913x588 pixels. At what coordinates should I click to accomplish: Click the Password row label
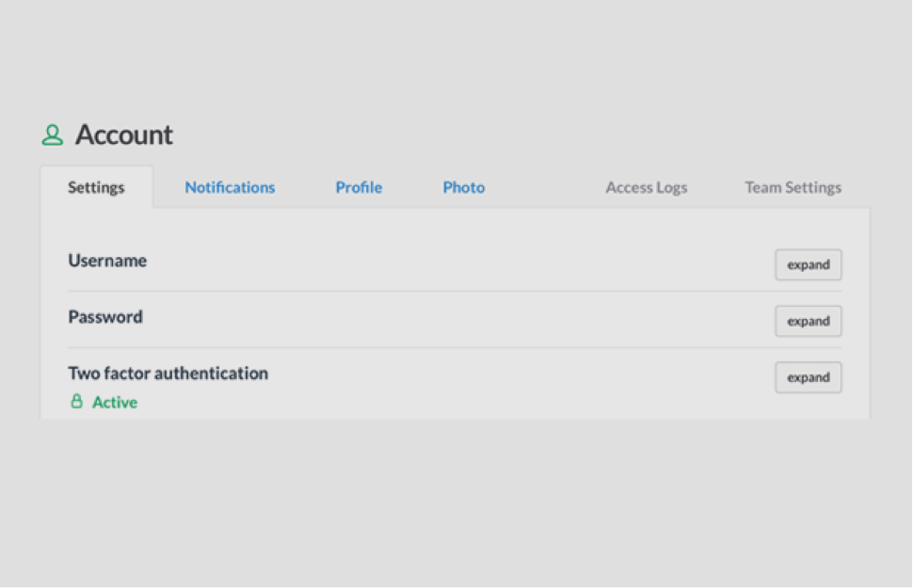[105, 317]
